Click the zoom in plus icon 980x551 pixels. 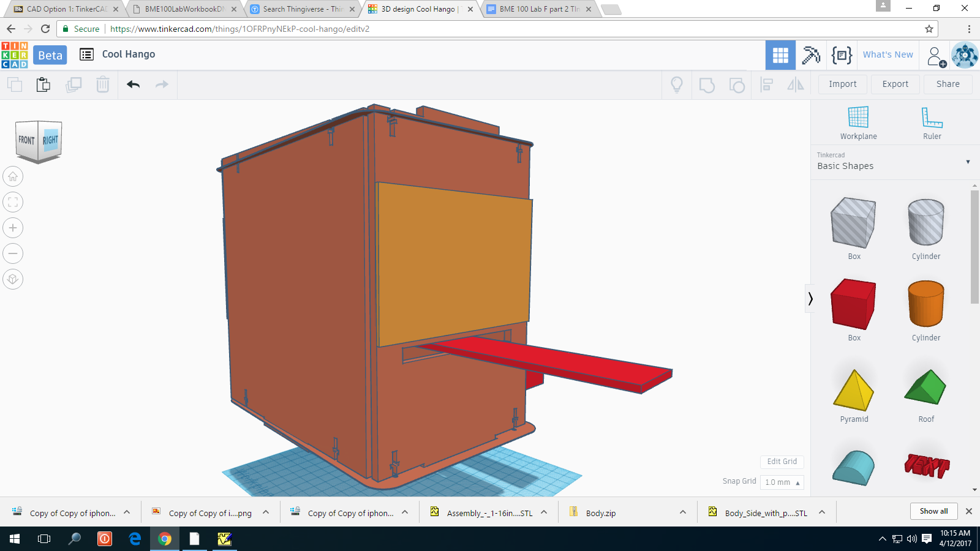tap(13, 228)
